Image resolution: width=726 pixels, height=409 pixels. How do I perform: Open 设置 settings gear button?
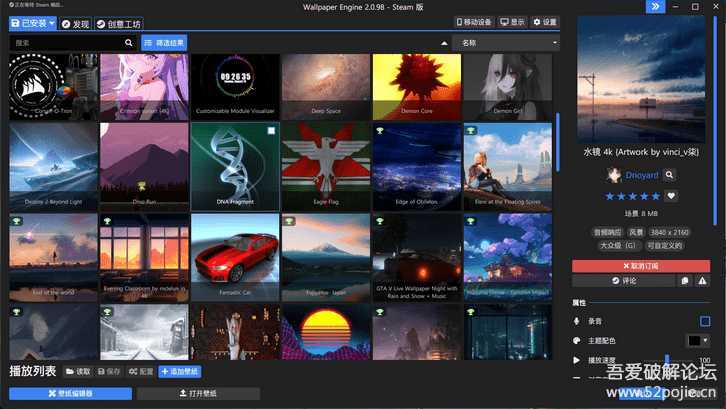545,22
